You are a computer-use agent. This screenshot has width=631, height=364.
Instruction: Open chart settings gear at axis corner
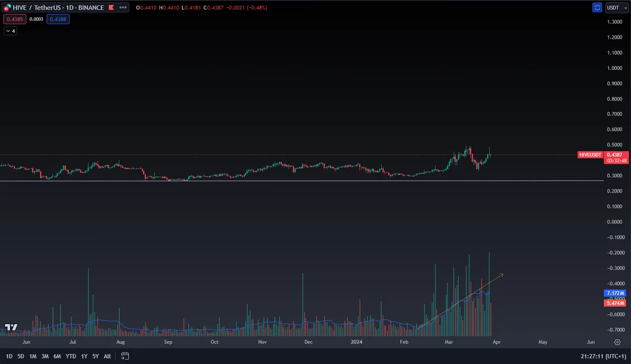point(617,342)
